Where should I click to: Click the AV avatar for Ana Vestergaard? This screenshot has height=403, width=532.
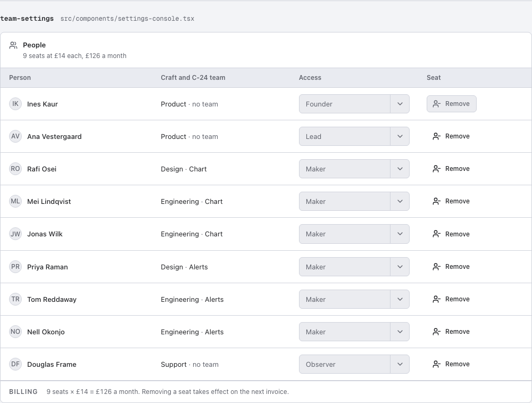pos(15,136)
